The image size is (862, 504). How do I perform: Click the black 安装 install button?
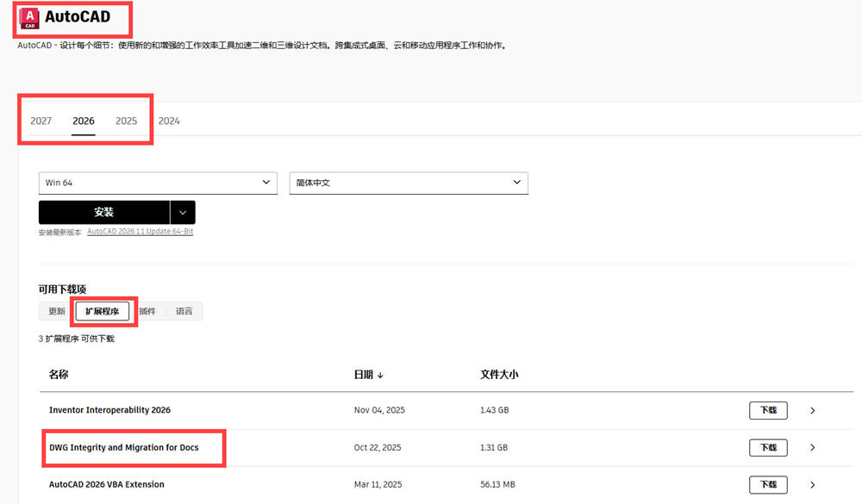coord(104,212)
